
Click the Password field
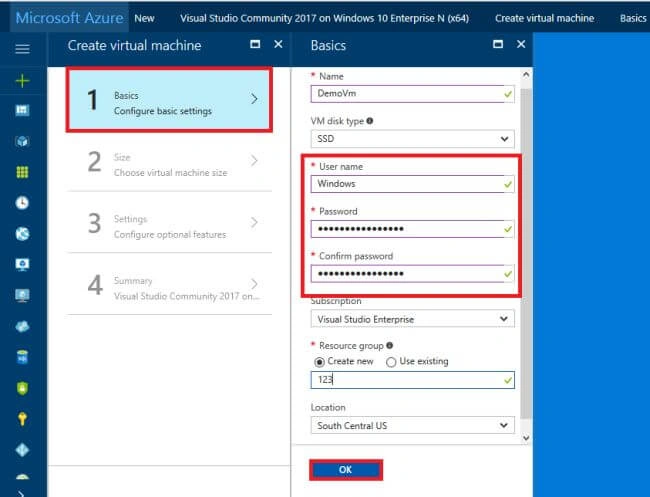click(x=412, y=229)
